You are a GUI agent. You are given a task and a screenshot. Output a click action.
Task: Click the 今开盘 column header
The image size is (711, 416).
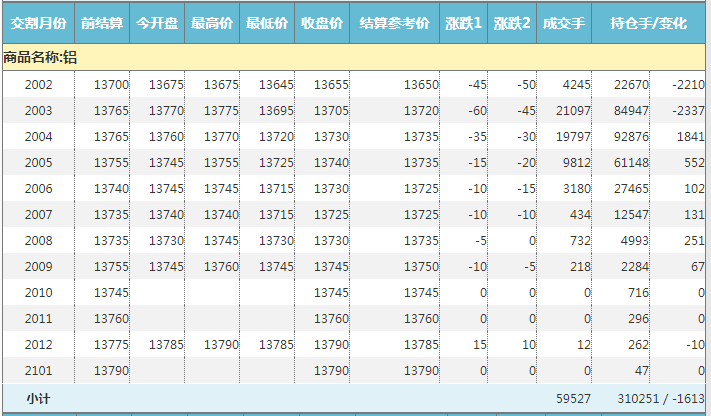[x=157, y=22]
